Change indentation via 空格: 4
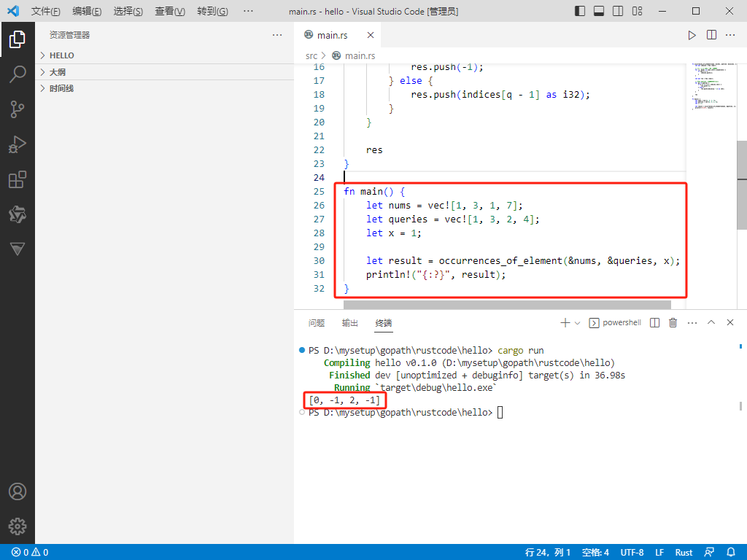 pyautogui.click(x=595, y=553)
